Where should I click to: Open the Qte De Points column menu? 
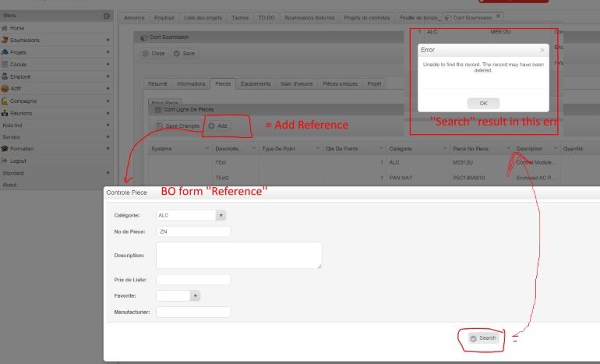click(x=381, y=148)
